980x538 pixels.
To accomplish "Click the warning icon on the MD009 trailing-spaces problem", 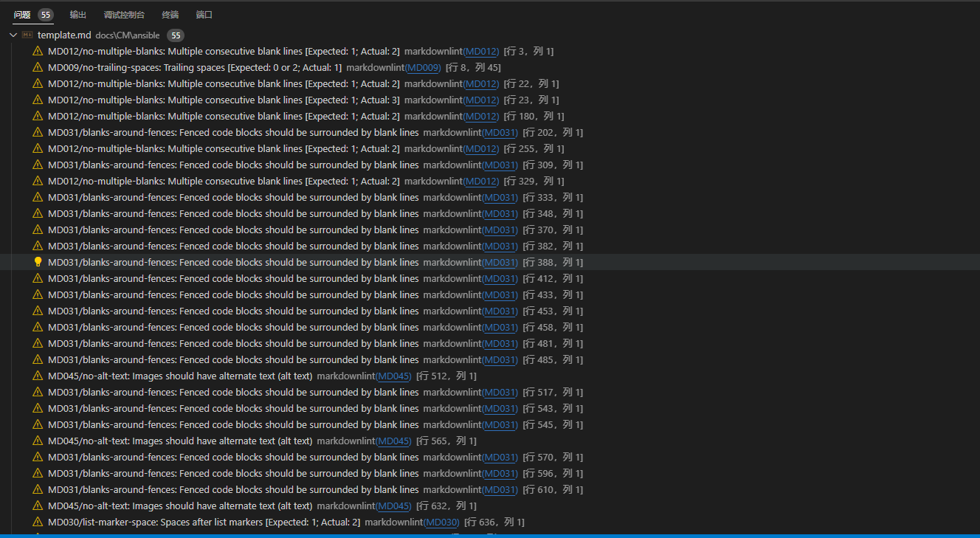I will pyautogui.click(x=38, y=67).
